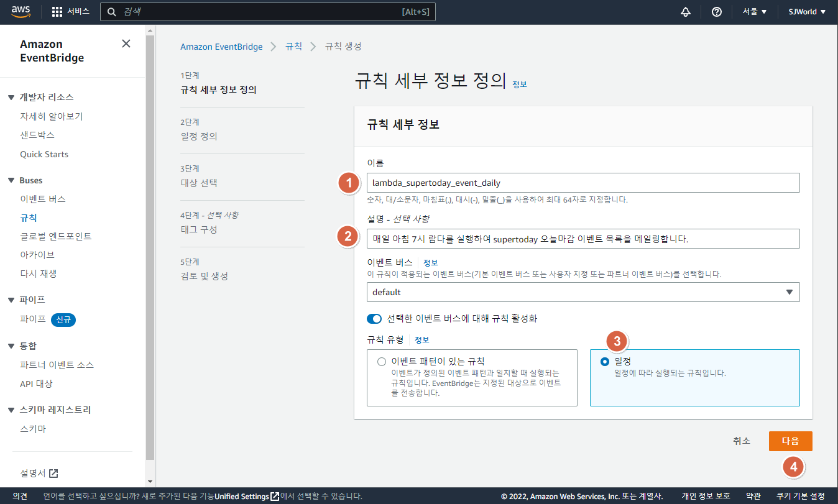Click the 서비스 menu label
838x504 pixels.
pyautogui.click(x=78, y=12)
